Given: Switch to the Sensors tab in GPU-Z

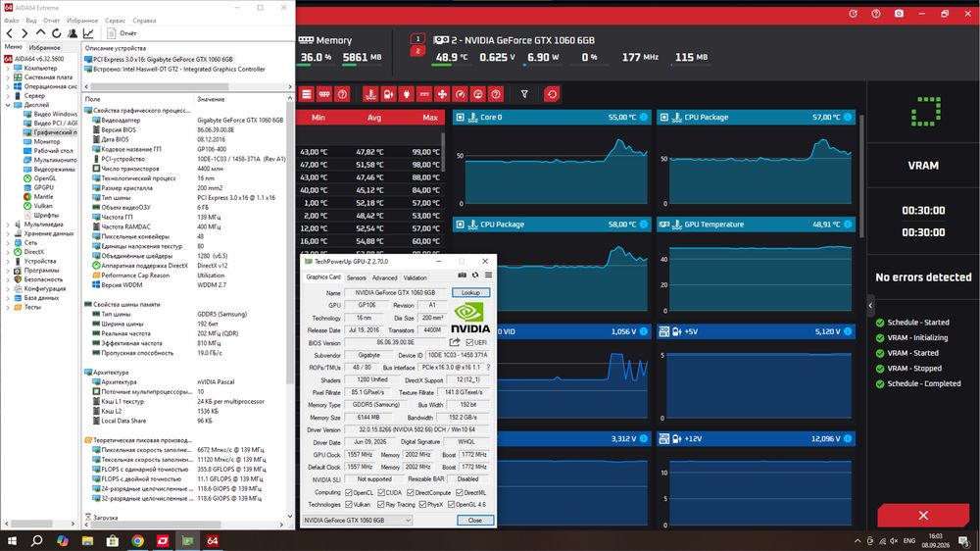Looking at the screenshot, I should tap(357, 277).
